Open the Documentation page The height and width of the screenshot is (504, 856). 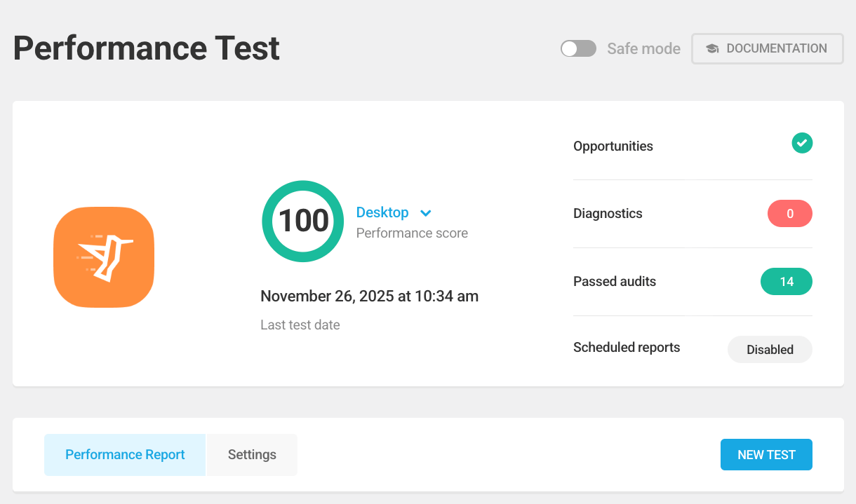(x=767, y=48)
